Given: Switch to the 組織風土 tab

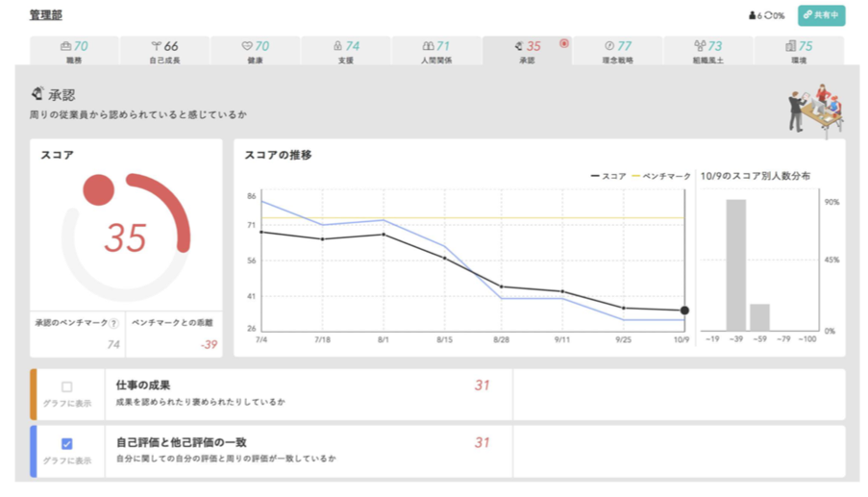Looking at the screenshot, I should [708, 51].
